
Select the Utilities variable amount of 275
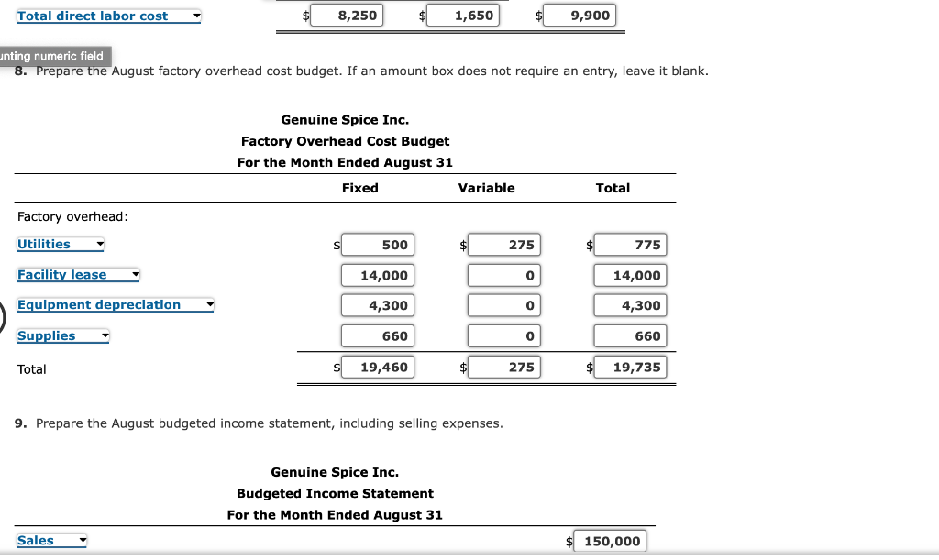click(x=503, y=245)
